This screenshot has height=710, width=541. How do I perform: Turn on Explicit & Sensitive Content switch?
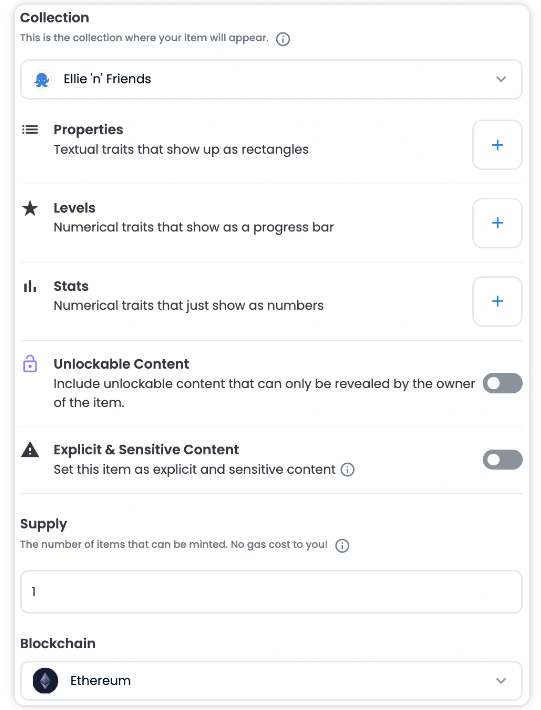point(503,460)
